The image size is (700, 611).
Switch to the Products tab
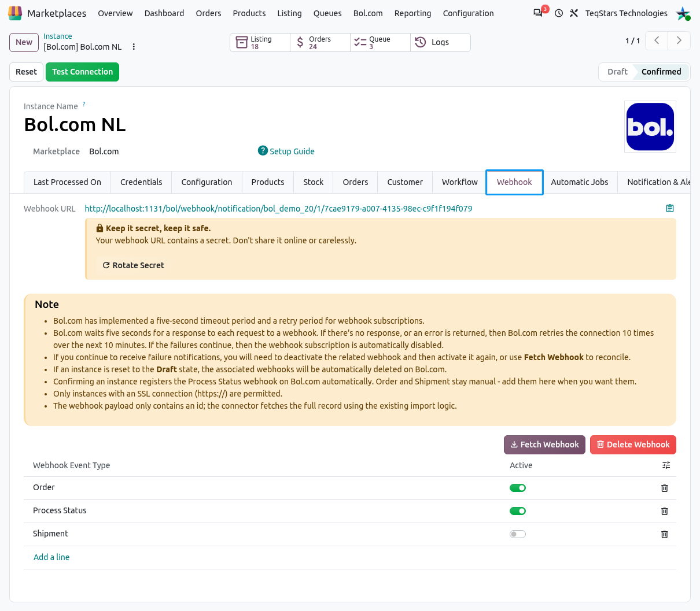(268, 182)
